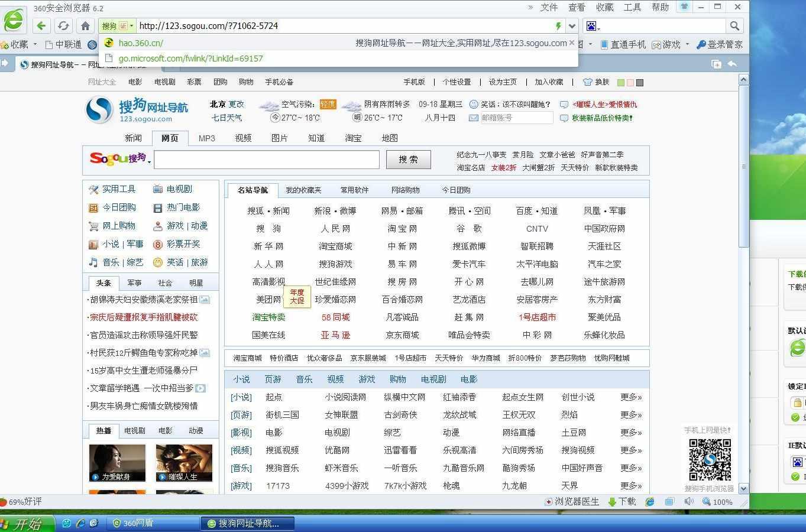Open 为爱献身 video thumbnail
806x532 pixels.
click(x=117, y=463)
